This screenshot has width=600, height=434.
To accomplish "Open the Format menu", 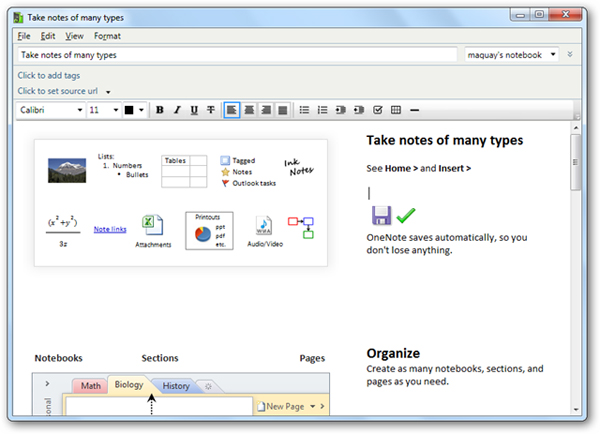I will (108, 36).
